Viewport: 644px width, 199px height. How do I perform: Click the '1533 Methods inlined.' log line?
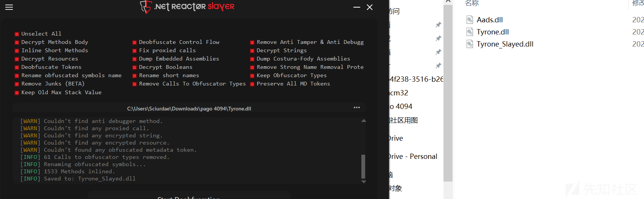tap(68, 171)
